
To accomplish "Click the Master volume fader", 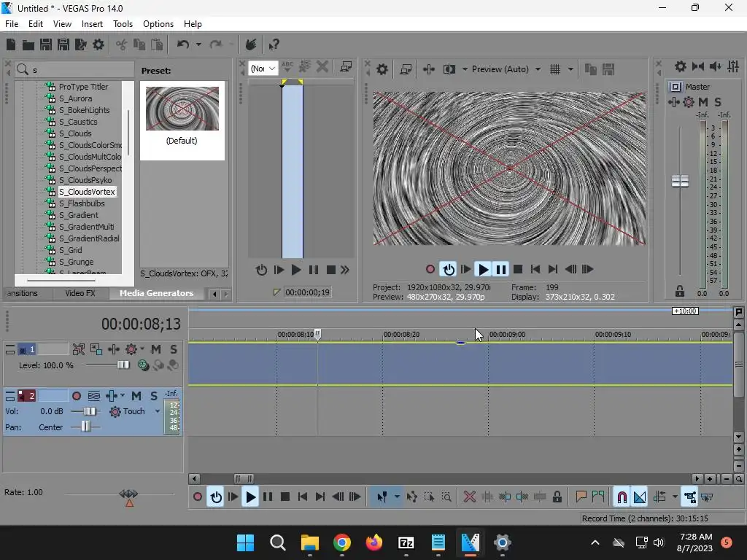I will tap(680, 181).
